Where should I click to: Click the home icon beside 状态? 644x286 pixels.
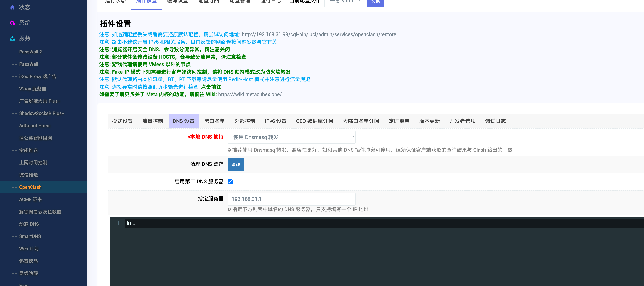point(12,7)
